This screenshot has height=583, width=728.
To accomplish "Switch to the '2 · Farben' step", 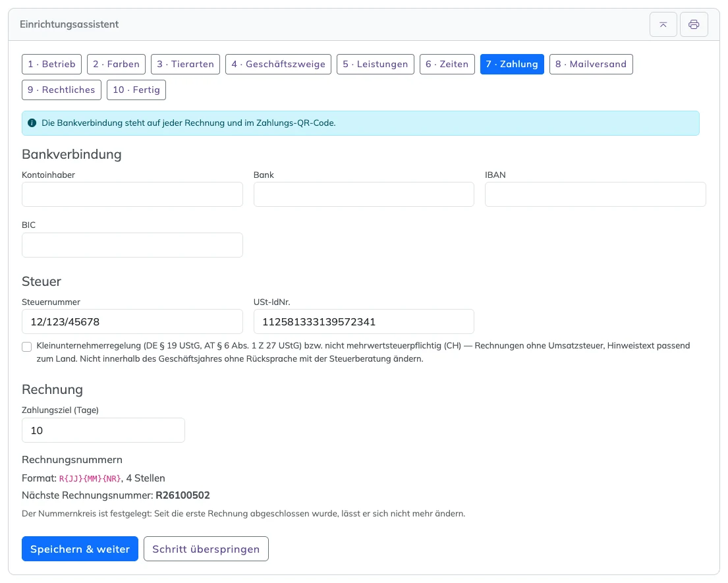I will coord(116,64).
